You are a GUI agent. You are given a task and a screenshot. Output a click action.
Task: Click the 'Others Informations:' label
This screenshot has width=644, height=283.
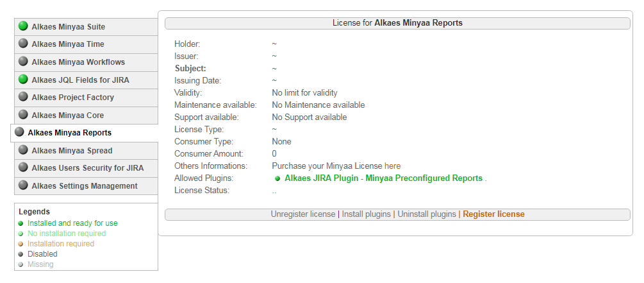pos(211,166)
